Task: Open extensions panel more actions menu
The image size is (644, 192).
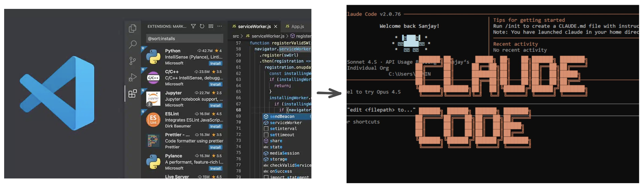Action: (x=220, y=26)
